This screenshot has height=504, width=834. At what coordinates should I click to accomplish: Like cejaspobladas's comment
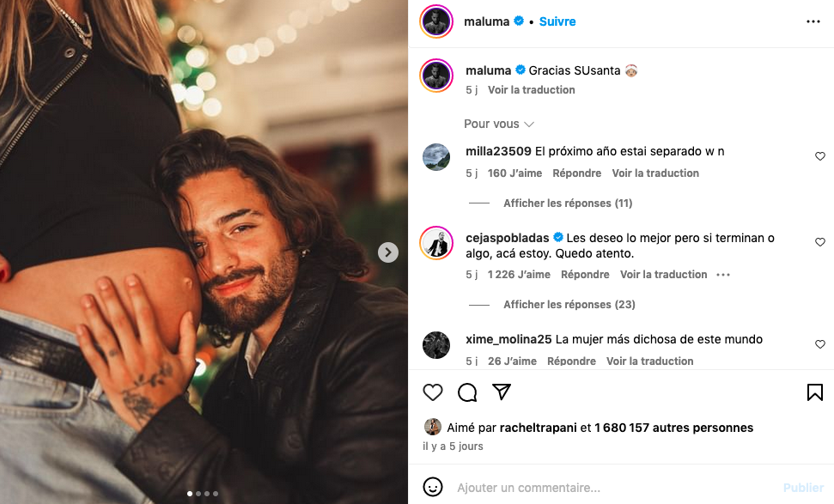[x=819, y=243]
